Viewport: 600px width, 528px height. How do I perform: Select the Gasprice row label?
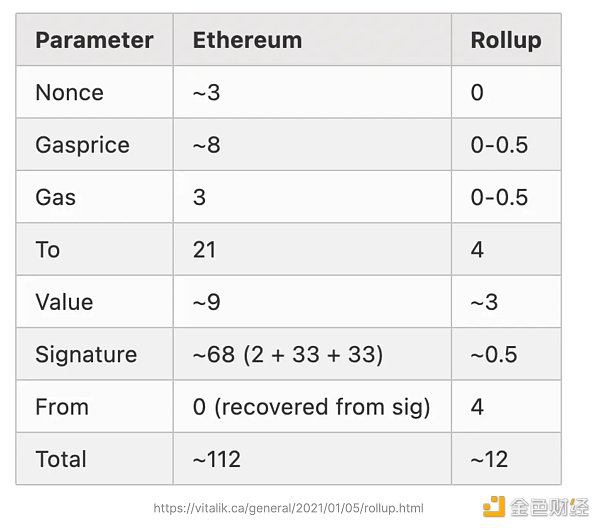[82, 145]
